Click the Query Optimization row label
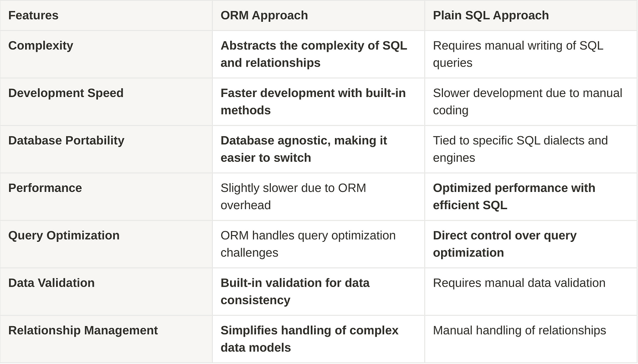Image resolution: width=638 pixels, height=364 pixels. [64, 235]
